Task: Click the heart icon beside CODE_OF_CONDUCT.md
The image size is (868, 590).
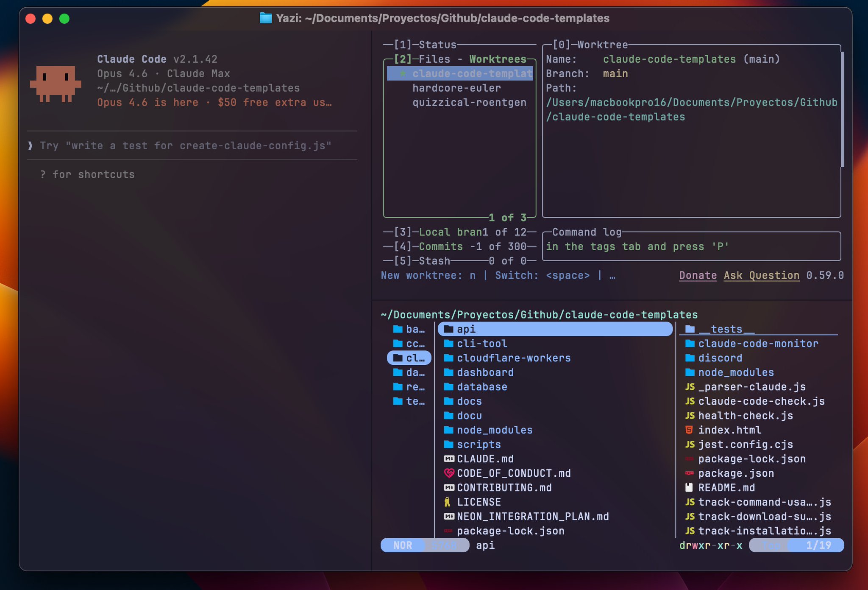Action: point(449,473)
